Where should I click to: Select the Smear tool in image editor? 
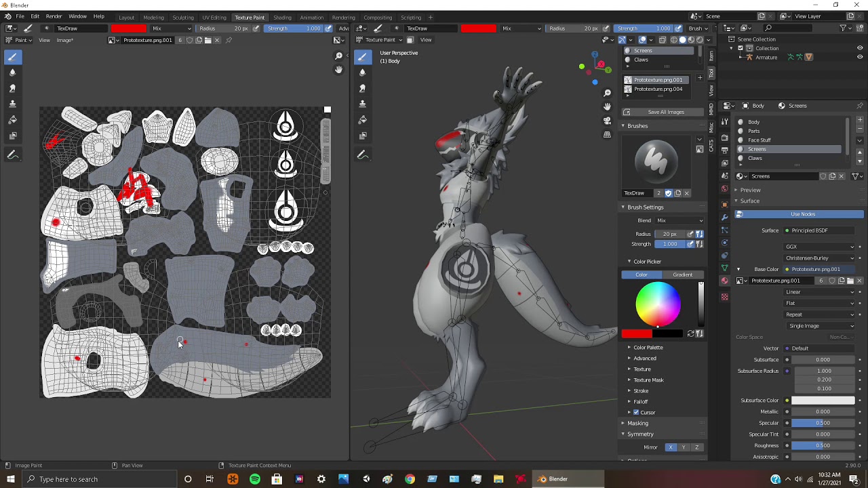[x=12, y=88]
